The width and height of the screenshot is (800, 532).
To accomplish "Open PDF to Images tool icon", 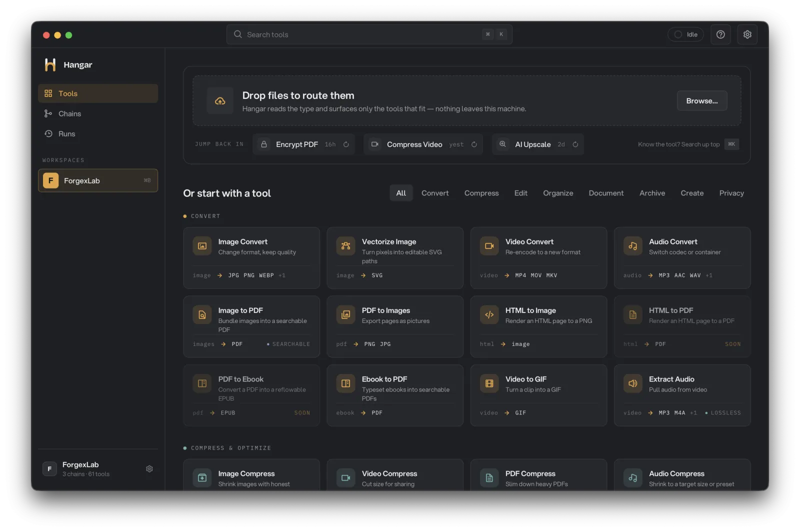I will [x=345, y=314].
